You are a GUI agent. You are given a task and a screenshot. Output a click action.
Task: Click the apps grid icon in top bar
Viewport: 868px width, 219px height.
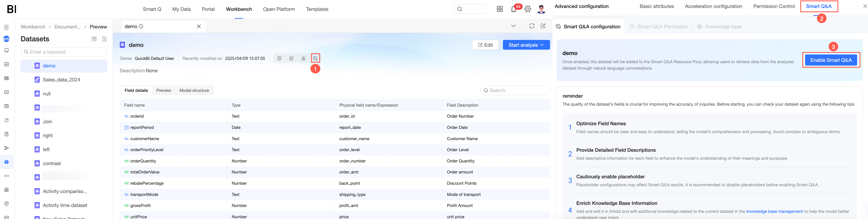(x=500, y=9)
